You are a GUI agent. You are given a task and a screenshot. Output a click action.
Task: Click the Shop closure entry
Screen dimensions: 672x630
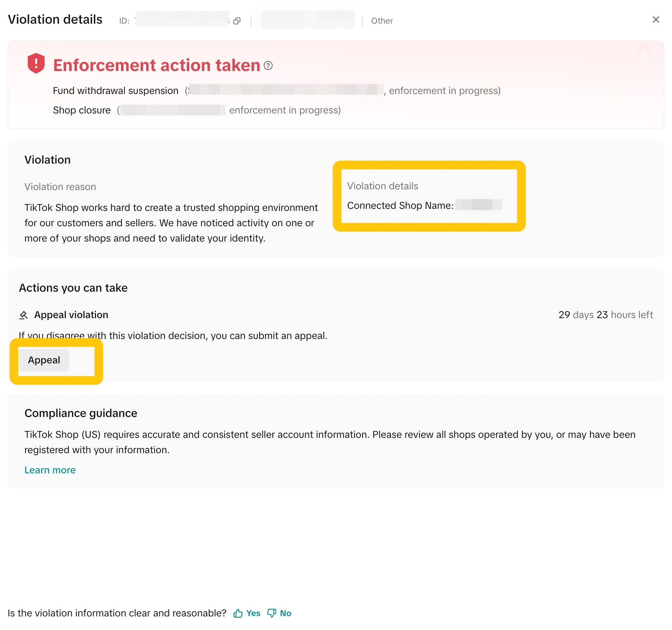click(197, 110)
